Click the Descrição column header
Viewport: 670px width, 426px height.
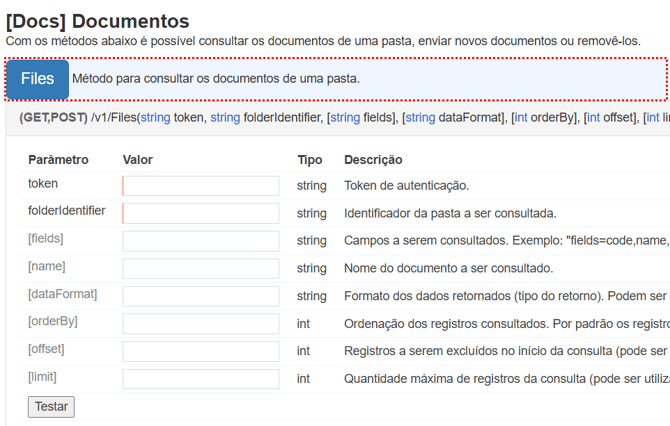point(373,160)
